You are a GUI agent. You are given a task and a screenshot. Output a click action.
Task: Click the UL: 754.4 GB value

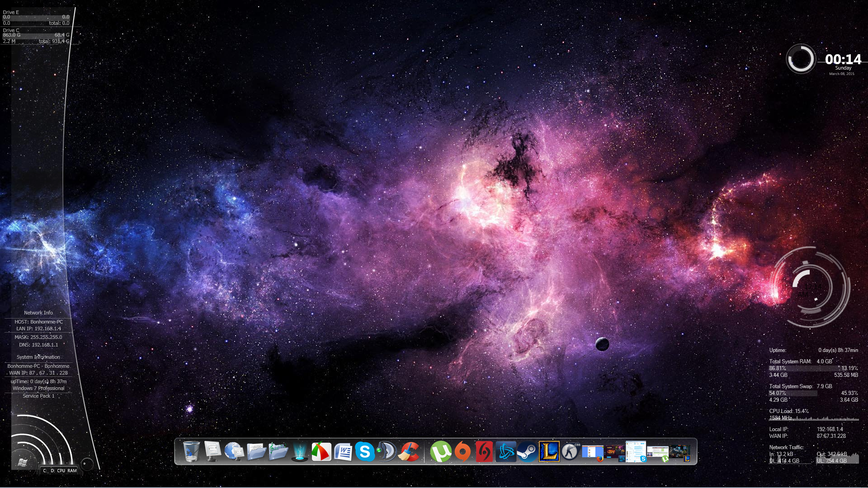click(x=832, y=461)
